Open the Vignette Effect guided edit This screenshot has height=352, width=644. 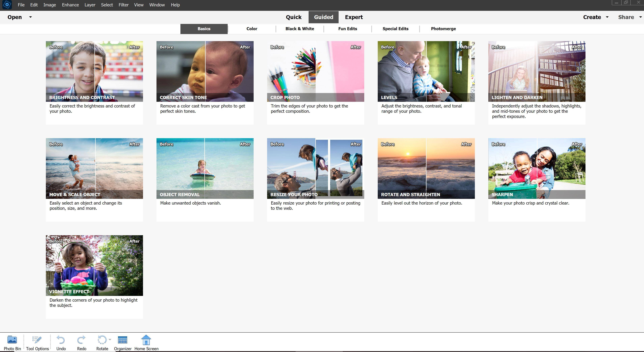click(94, 265)
